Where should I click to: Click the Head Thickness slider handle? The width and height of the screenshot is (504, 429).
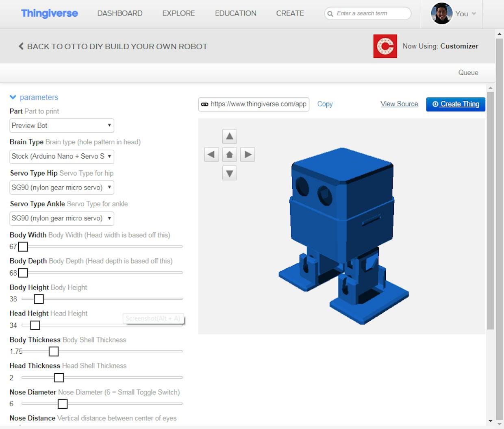click(59, 378)
